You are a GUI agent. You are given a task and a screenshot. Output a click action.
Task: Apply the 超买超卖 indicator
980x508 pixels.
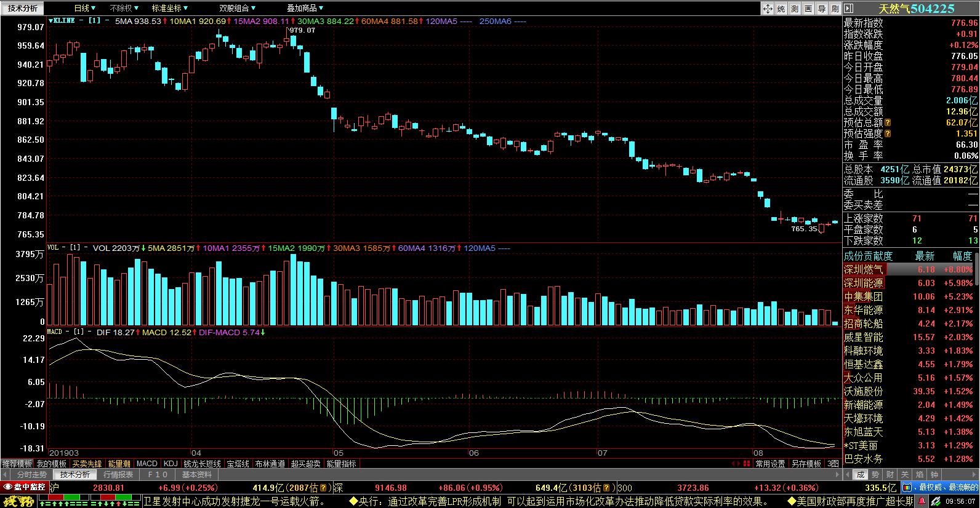pyautogui.click(x=305, y=464)
